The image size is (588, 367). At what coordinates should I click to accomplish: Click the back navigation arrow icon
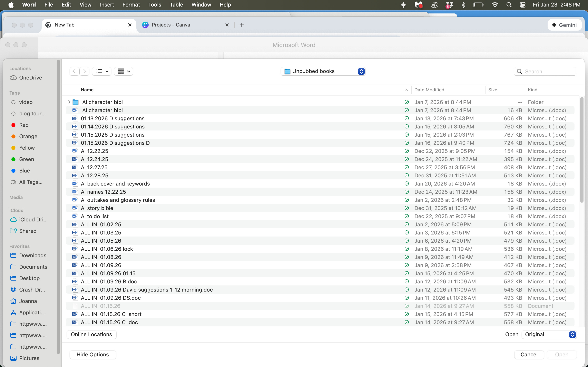click(74, 71)
